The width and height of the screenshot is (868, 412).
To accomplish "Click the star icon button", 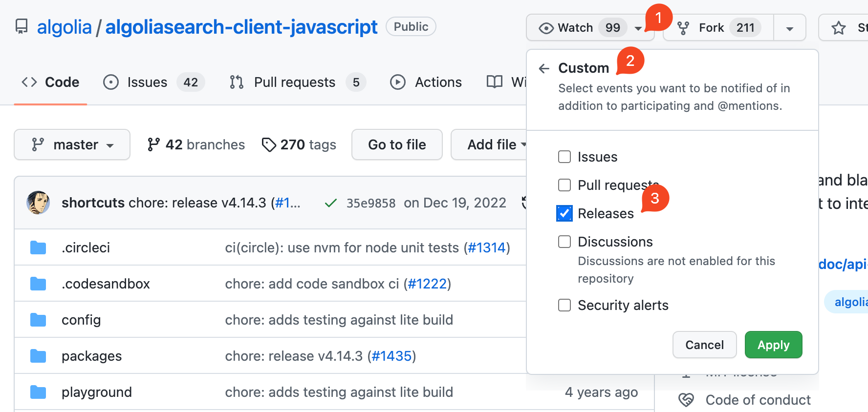I will 839,28.
